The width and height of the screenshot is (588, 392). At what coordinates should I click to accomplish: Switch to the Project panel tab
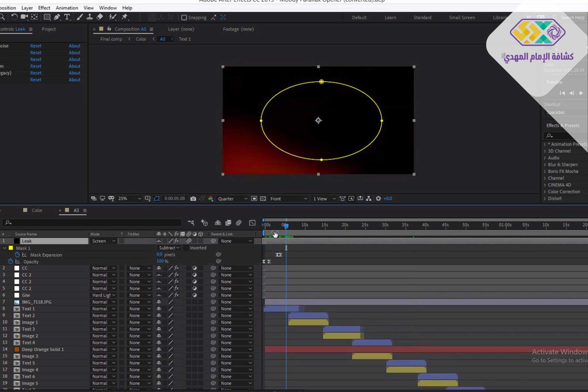point(49,29)
